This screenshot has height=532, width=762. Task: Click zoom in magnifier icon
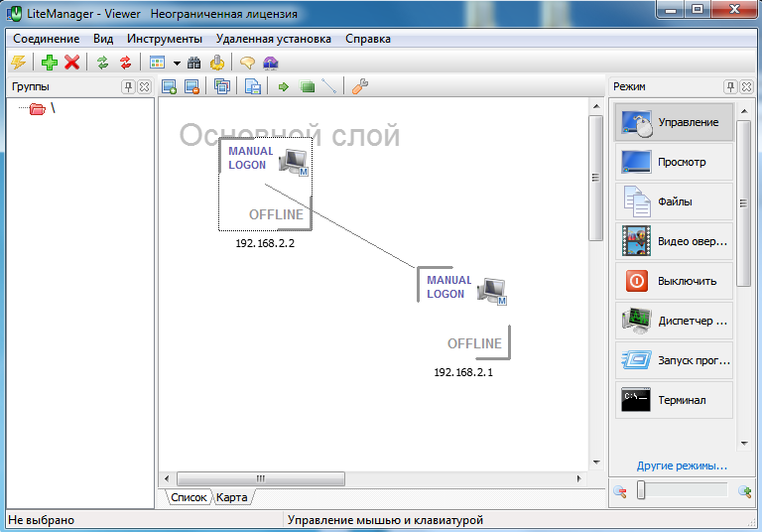pos(744,491)
